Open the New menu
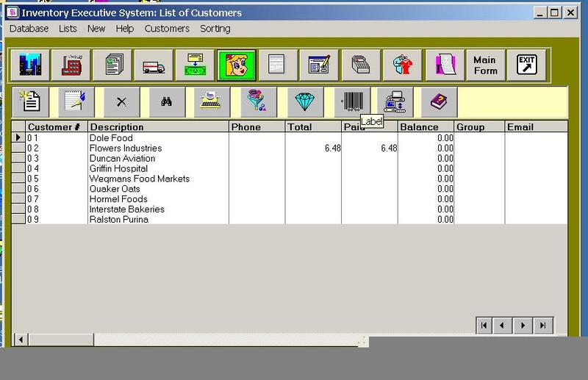Viewport: 588px width, 380px height. point(96,29)
